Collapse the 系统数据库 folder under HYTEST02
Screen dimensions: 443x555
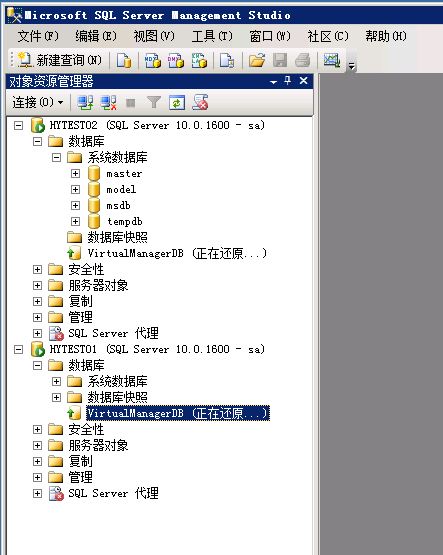pos(56,158)
